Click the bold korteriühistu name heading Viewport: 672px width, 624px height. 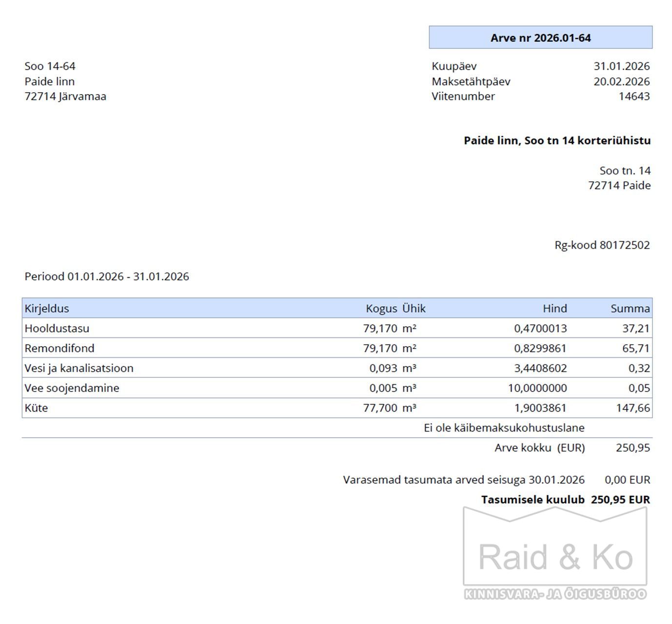pos(557,141)
